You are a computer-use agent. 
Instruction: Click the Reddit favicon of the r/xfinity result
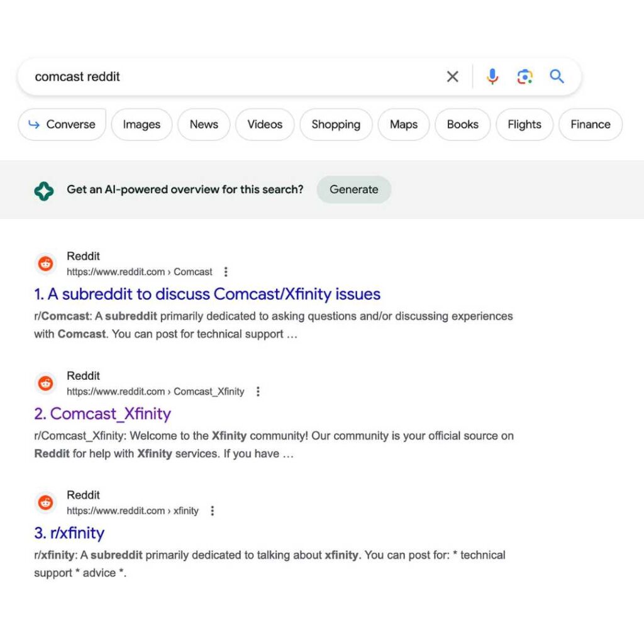(x=45, y=503)
